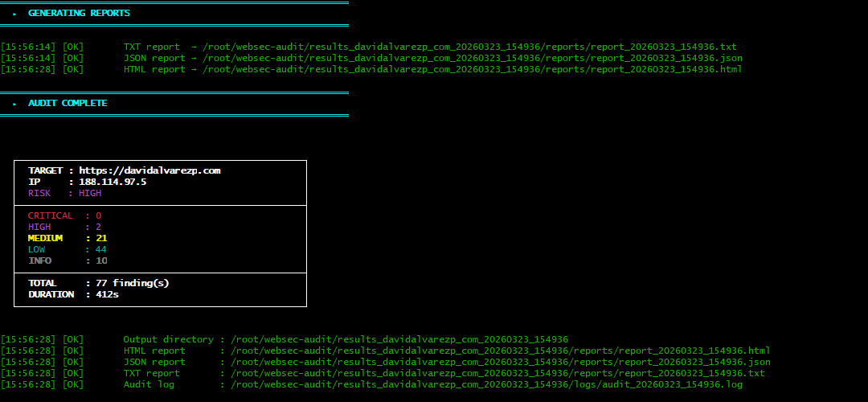Click the TARGET URL https://davidalvarezp.com
868x402 pixels.
coord(149,170)
